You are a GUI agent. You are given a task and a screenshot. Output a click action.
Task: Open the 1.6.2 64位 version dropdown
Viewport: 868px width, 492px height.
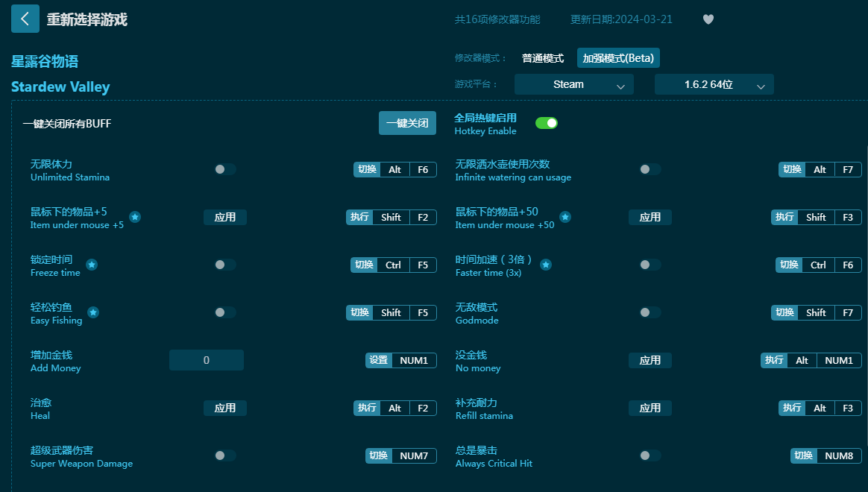714,84
